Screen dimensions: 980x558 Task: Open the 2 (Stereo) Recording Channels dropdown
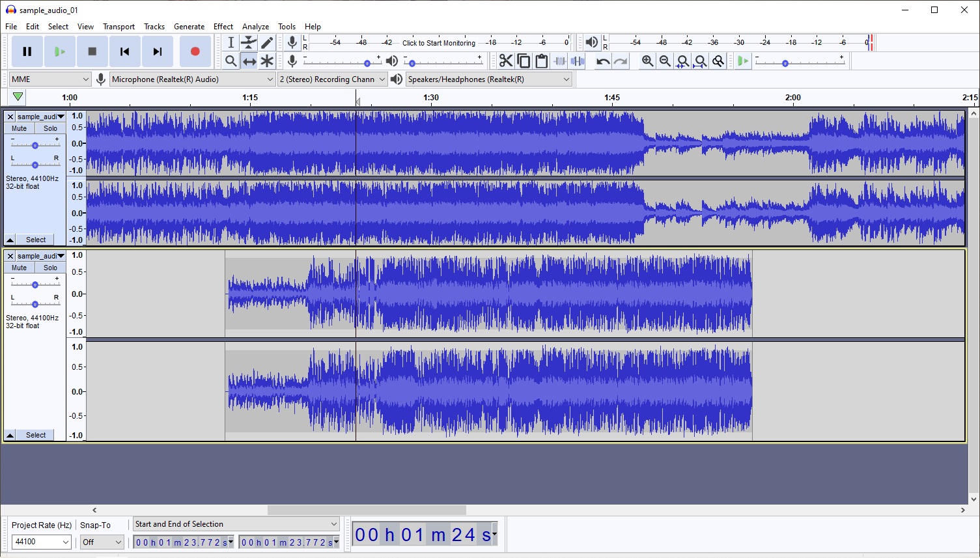click(332, 79)
